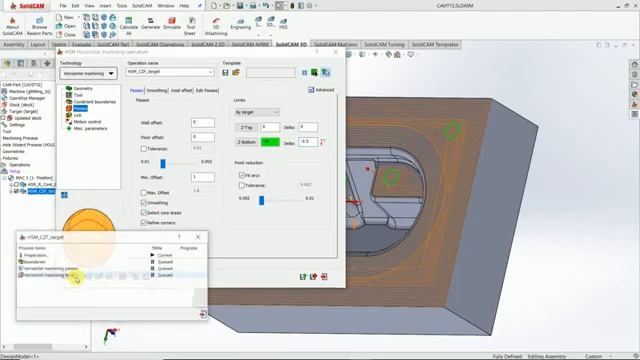Start Simulate from the ribbon
Screen dimensions: 640x360
tap(172, 24)
